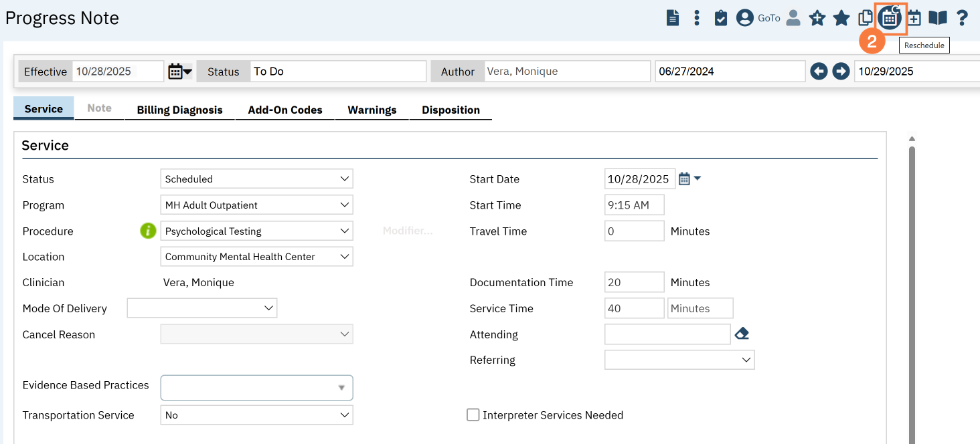Screen dimensions: 980x448
Task: Go to previous note with left arrow
Action: (x=819, y=72)
